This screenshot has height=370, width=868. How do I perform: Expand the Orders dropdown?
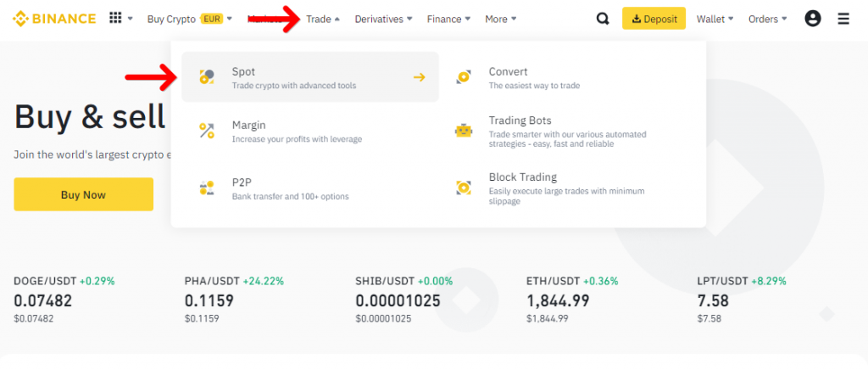click(767, 19)
